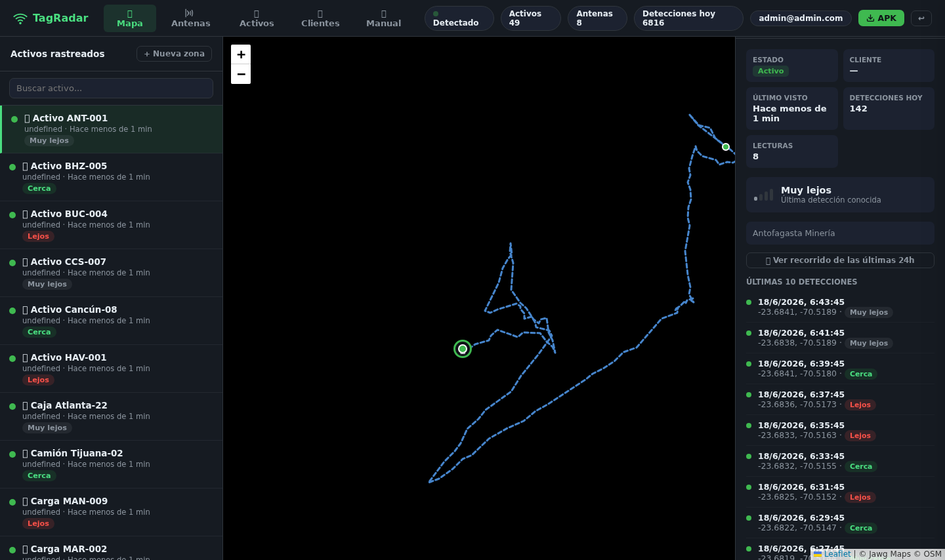Viewport: 945px width, 560px height.
Task: Click the Cerca badge on Activo BHZ-005
Action: 39,188
